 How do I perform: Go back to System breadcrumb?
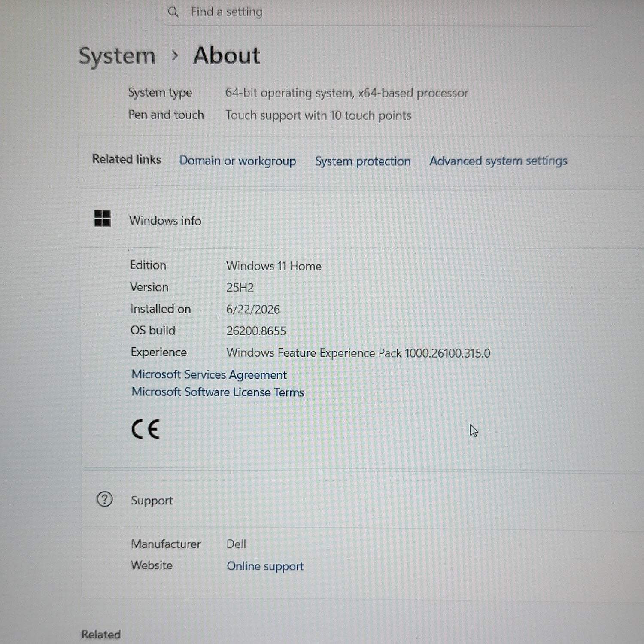click(117, 56)
